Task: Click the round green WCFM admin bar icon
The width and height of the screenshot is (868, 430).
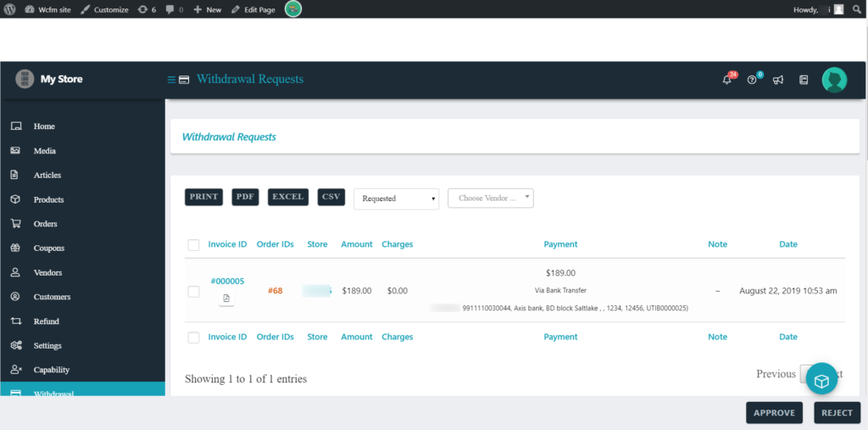Action: coord(292,8)
